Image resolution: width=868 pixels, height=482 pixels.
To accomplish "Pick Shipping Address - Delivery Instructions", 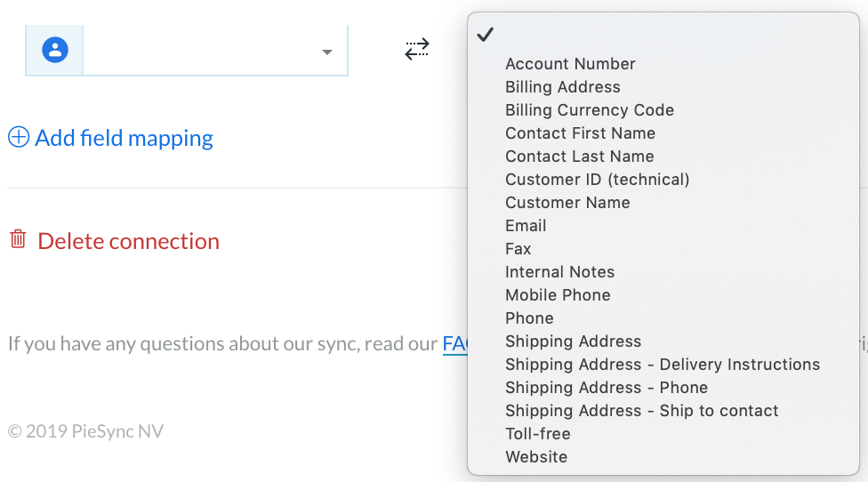I will tap(663, 365).
